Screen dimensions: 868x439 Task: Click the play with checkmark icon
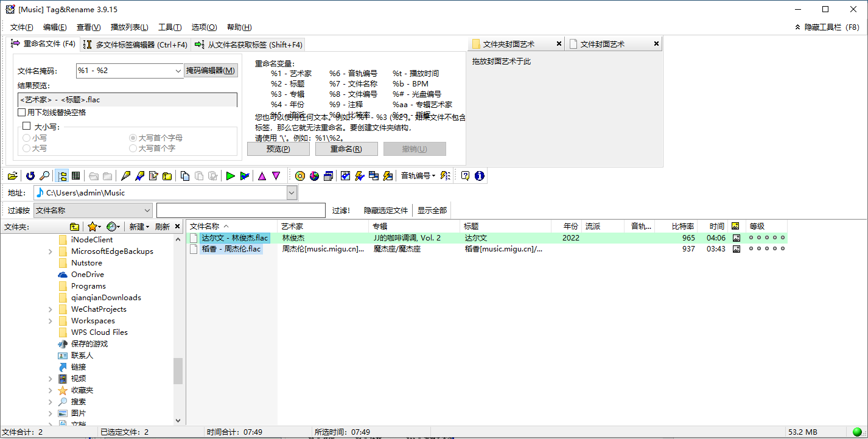pos(245,176)
